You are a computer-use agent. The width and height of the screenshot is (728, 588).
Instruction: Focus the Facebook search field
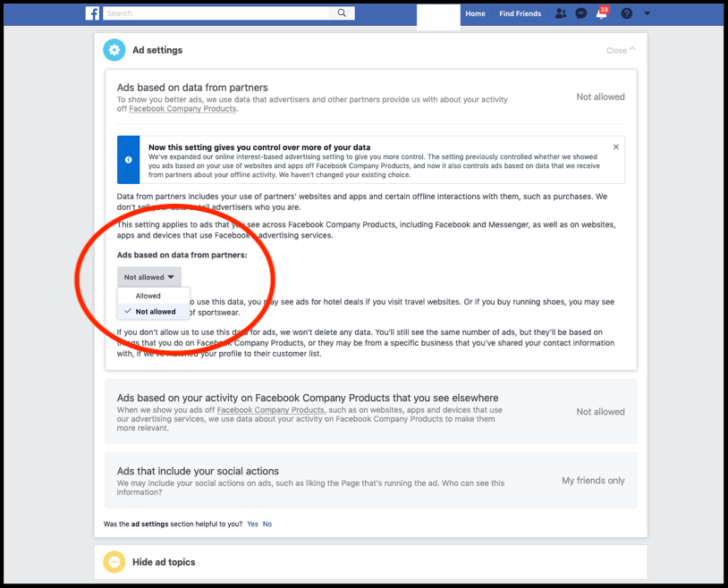point(217,13)
